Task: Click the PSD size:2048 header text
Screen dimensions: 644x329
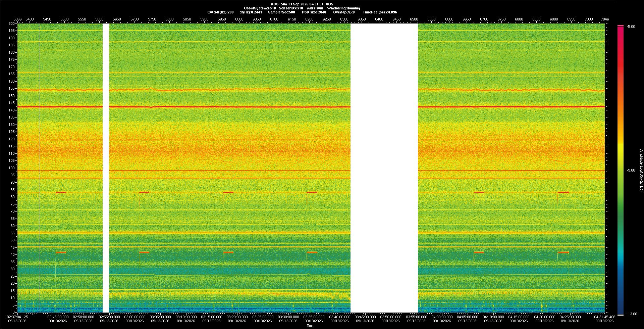Action: coord(314,12)
